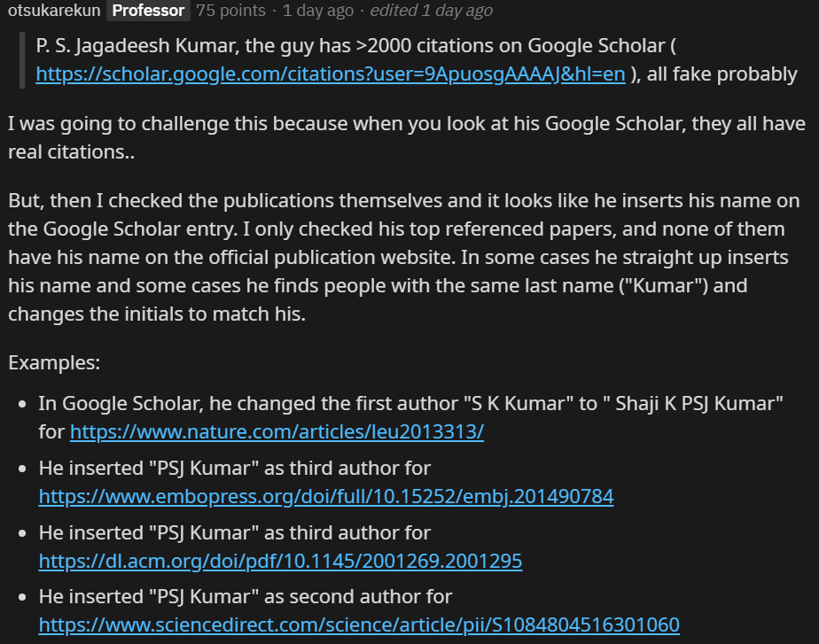This screenshot has height=644, width=819.
Task: Open the dl.acm.org PDF link
Action: pos(280,561)
